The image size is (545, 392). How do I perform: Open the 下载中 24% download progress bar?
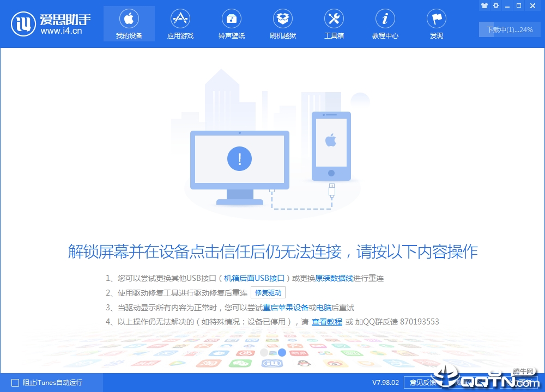tap(508, 30)
